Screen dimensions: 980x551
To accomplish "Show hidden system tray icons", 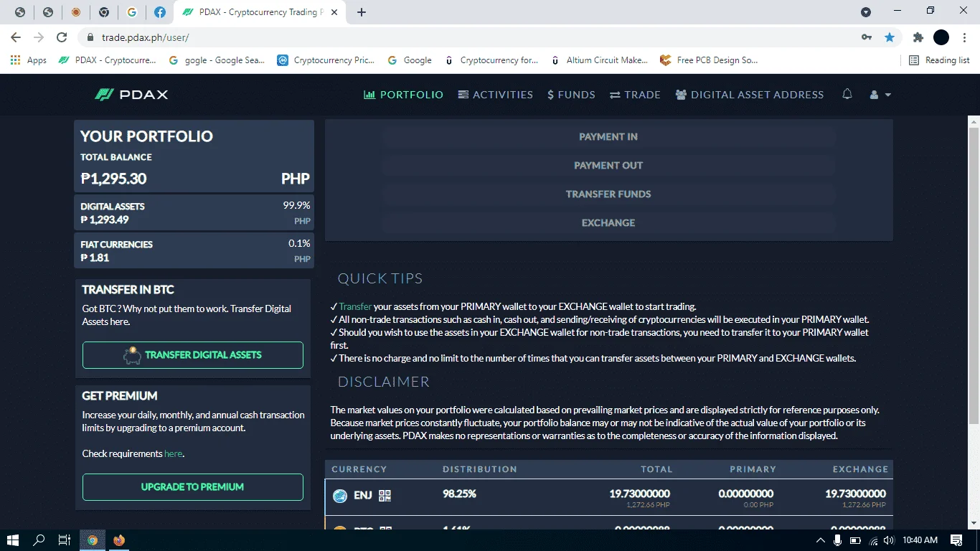I will click(821, 540).
